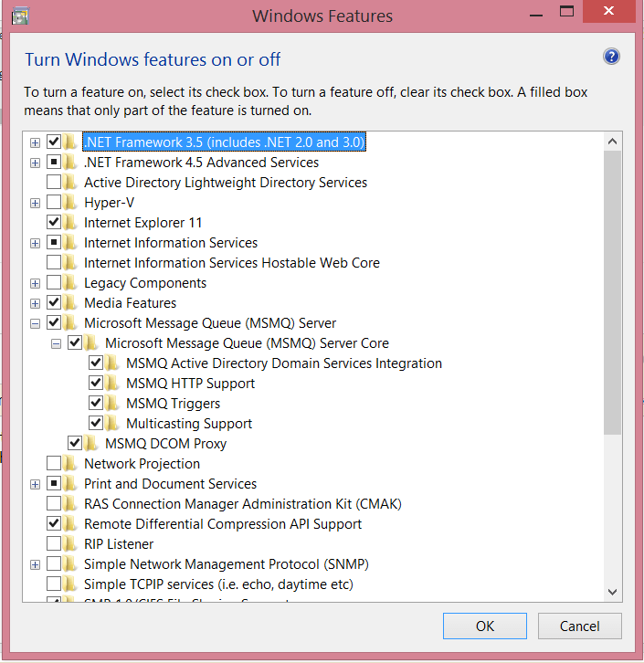Click folder icon beside Hyper-V
Screen dimensions: 644x663
pyautogui.click(x=69, y=202)
